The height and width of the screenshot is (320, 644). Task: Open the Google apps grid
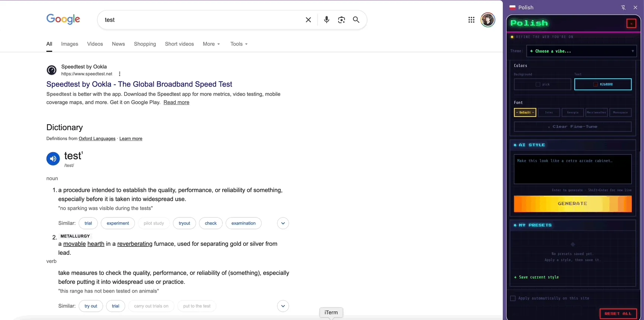pyautogui.click(x=471, y=20)
